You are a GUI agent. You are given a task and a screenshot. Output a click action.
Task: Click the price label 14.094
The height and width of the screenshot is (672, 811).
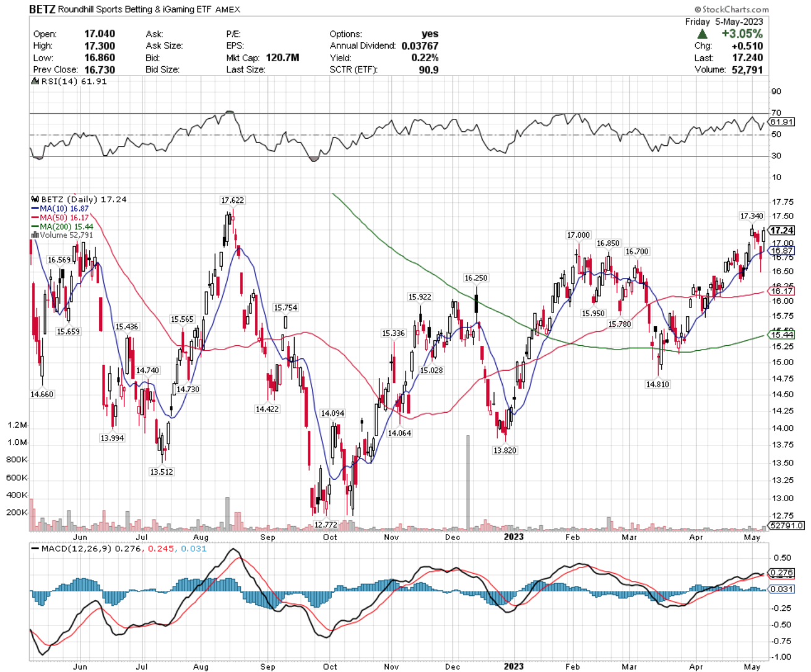coord(332,413)
